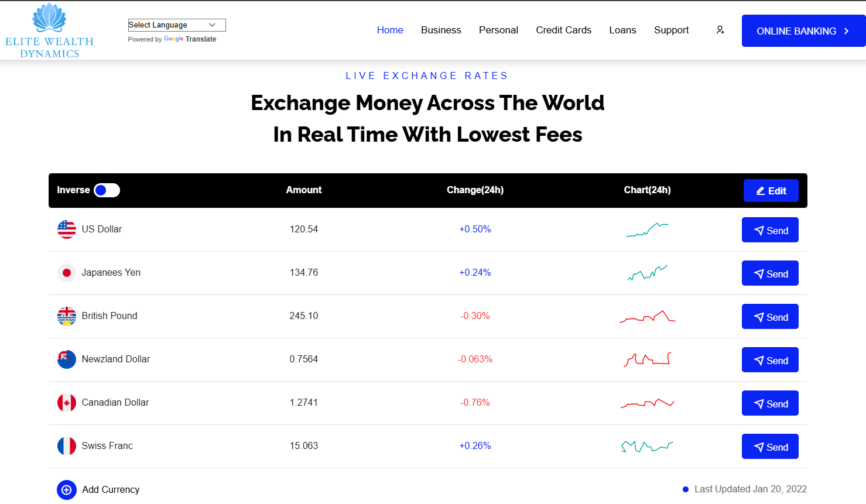Click the Online Banking button
866x504 pixels.
(x=803, y=31)
